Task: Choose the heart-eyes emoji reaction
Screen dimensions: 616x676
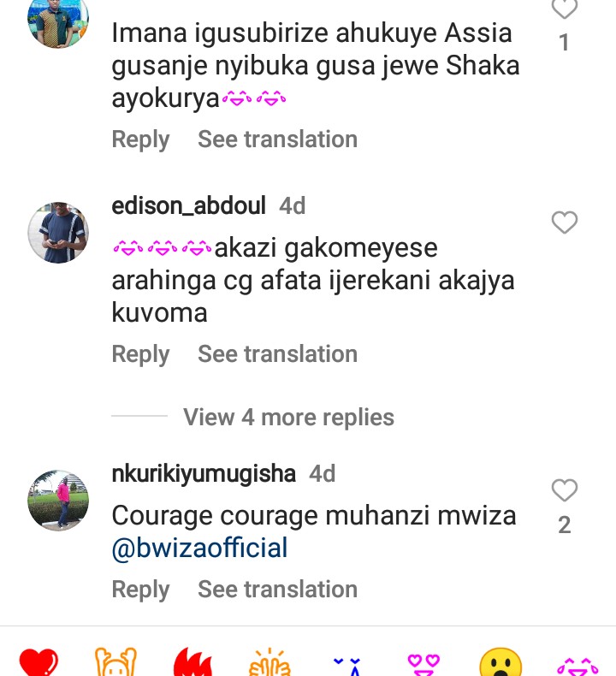Action: 423,665
